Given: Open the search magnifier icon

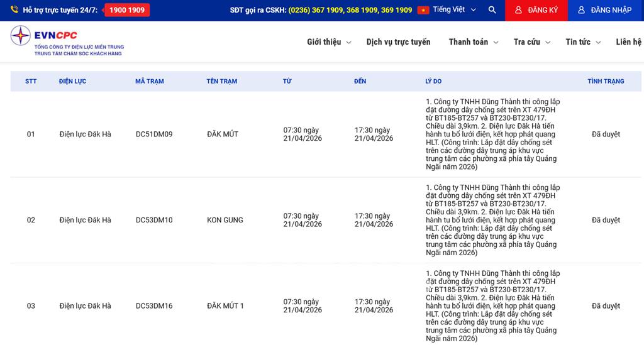Looking at the screenshot, I should coord(492,10).
